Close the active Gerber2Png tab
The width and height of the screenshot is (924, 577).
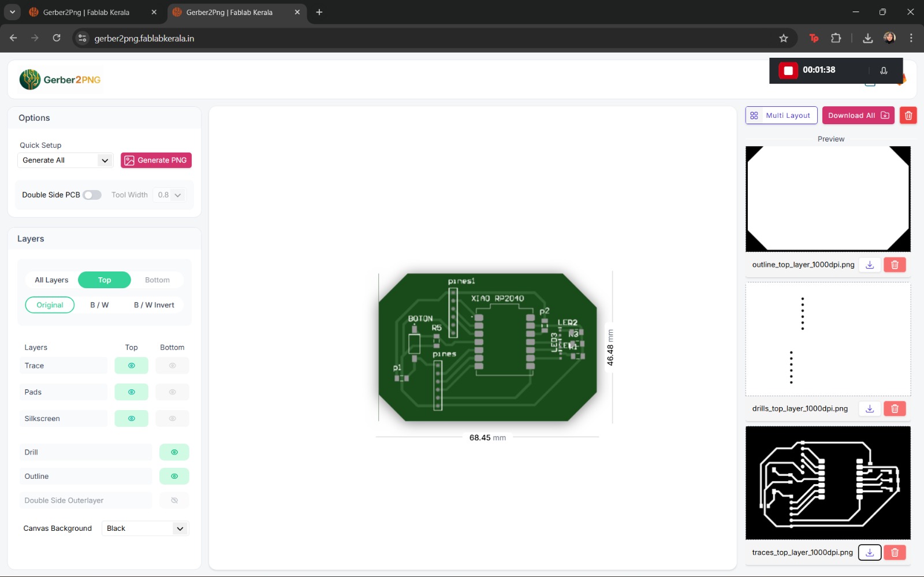click(297, 12)
